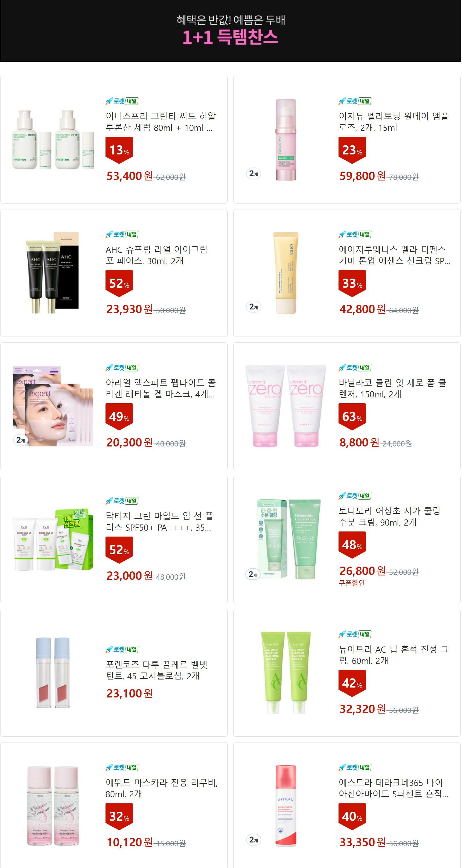The height and width of the screenshot is (868, 462).
Task: Click the Rocket delivery badge on the Etude mascara remover
Action: (x=122, y=767)
